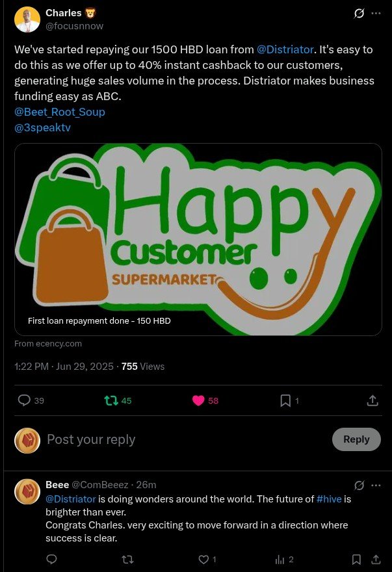Click the gray Reply button
Image resolution: width=392 pixels, height=572 pixels.
356,439
